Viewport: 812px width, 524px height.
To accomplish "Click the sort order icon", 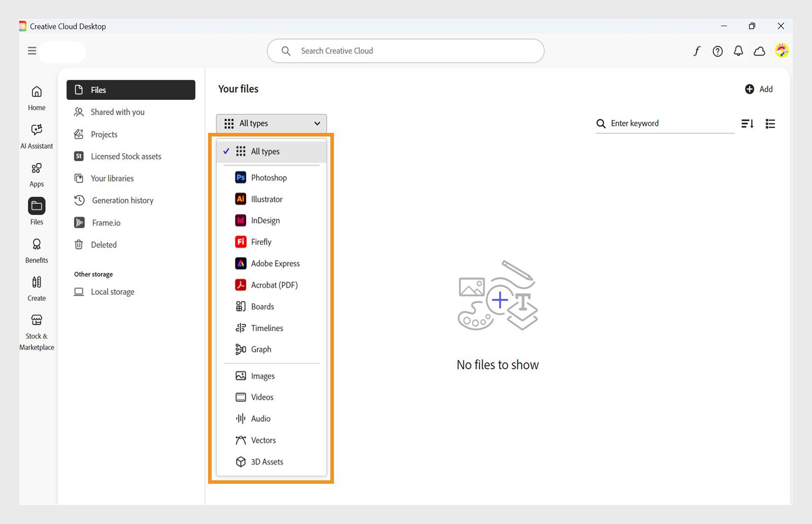I will point(747,123).
